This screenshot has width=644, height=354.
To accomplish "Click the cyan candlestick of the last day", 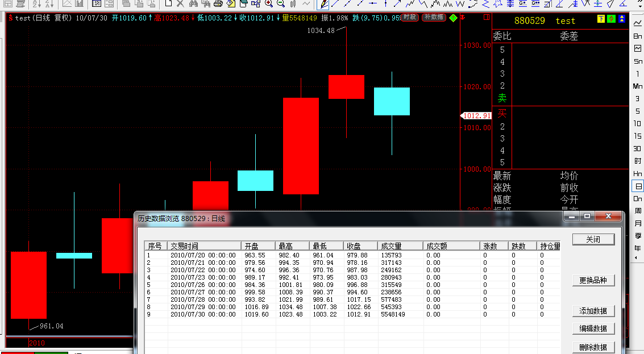I will (x=392, y=102).
